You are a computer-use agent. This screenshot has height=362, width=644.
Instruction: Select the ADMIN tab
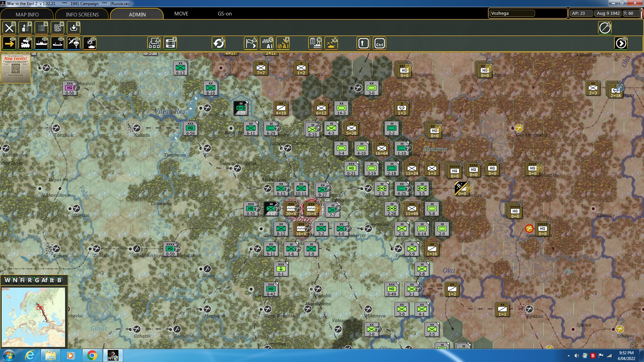tap(137, 14)
